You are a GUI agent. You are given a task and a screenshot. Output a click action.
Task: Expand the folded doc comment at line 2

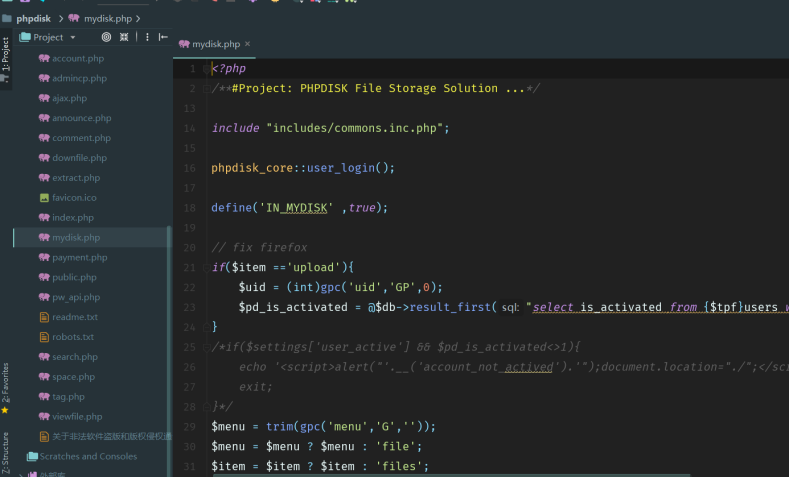tap(206, 89)
